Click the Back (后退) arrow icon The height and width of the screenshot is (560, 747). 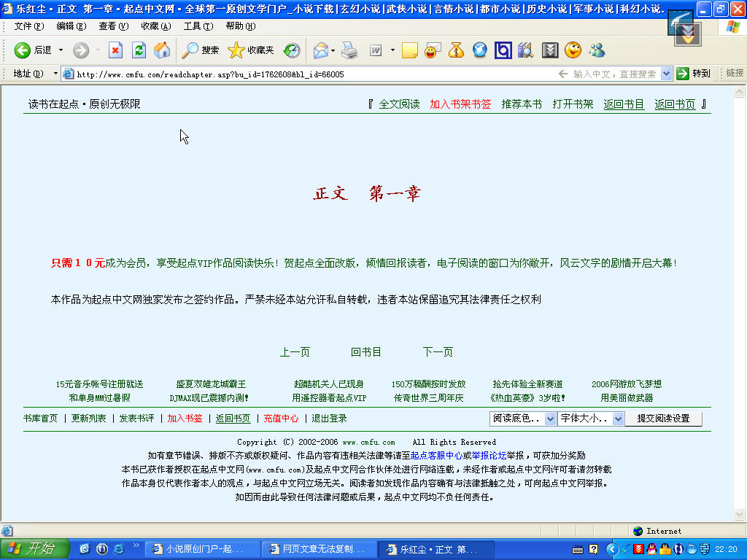click(23, 50)
